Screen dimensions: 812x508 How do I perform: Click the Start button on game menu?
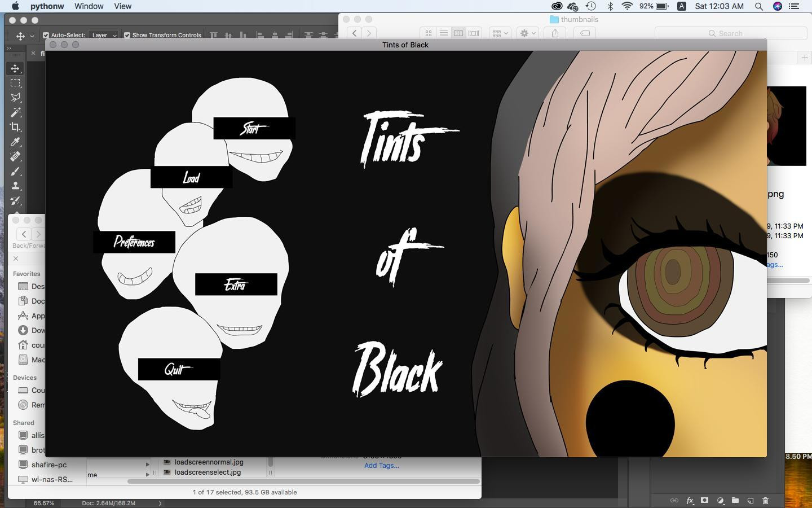click(254, 128)
